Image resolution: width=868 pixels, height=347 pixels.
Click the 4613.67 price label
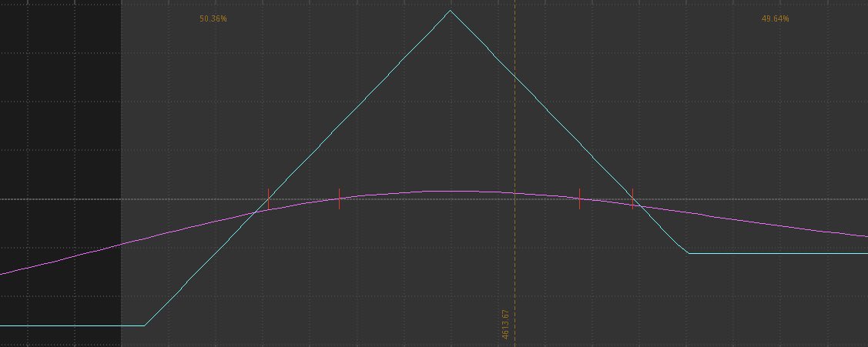[x=505, y=325]
